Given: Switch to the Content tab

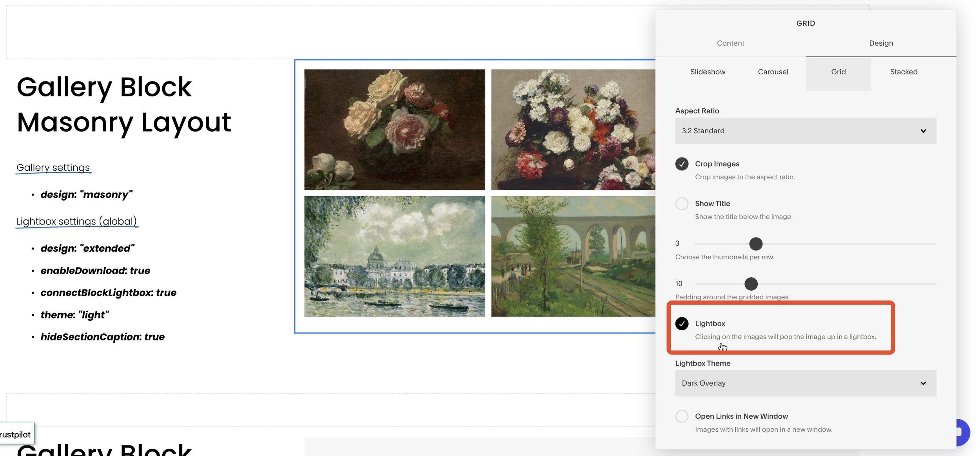Looking at the screenshot, I should point(730,43).
